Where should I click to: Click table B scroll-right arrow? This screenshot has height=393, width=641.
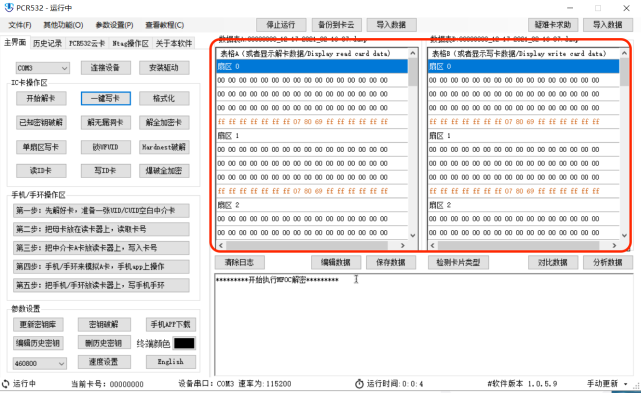tap(614, 245)
